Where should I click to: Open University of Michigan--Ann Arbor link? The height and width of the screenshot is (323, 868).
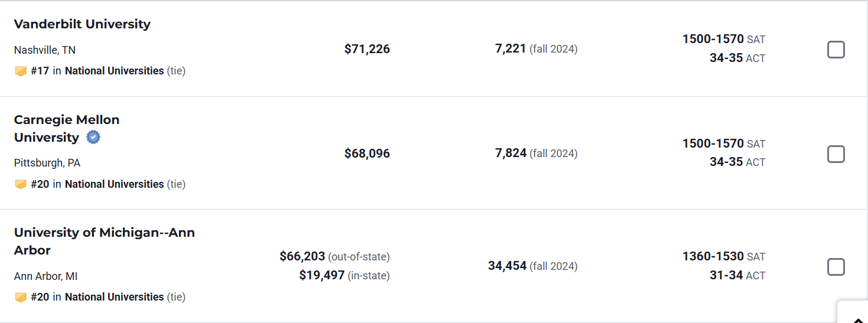click(104, 241)
